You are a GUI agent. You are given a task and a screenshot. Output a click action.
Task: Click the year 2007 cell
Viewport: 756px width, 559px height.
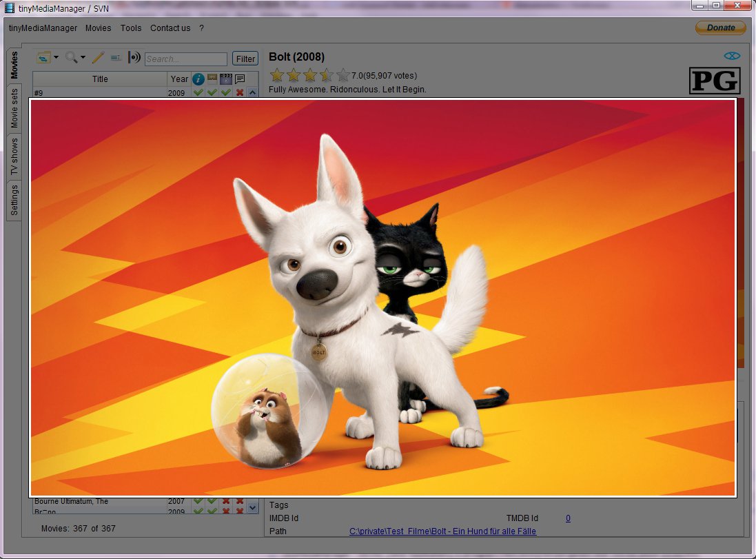(176, 502)
